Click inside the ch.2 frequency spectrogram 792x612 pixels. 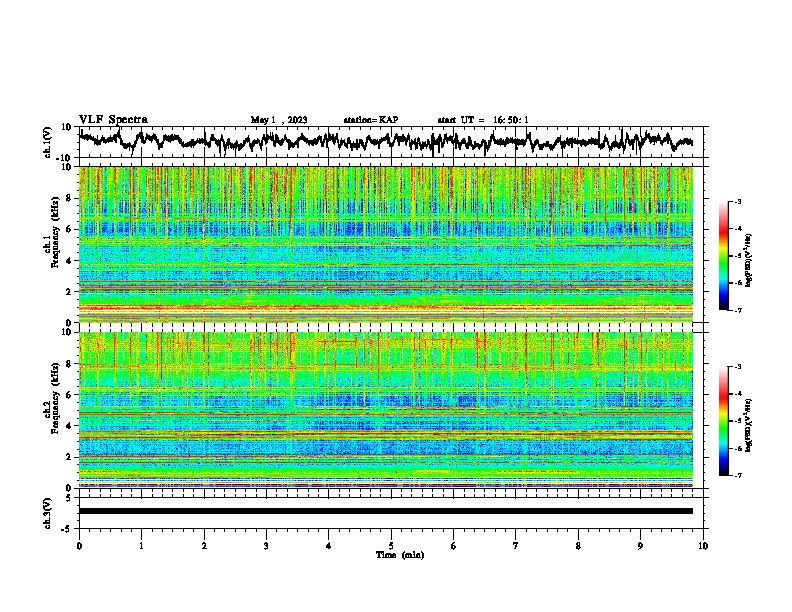coord(386,410)
